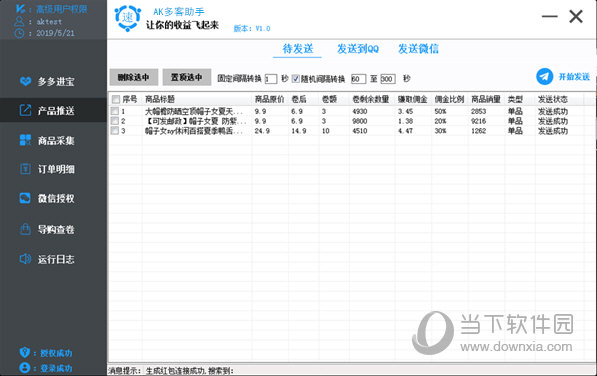
Task: Click the 固定间隔转换 seconds input field
Action: click(x=271, y=79)
